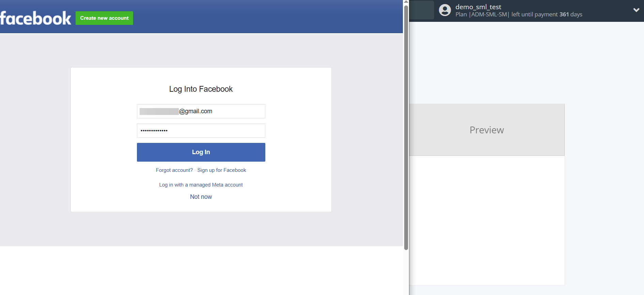
Task: Open the Forgot account? link
Action: coord(174,170)
